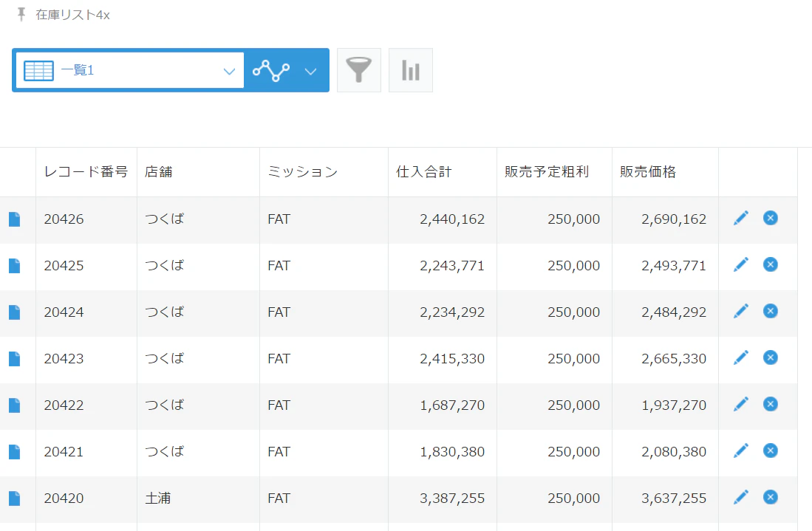Edit record 20426 with pencil icon
This screenshot has height=531, width=812.
(741, 218)
